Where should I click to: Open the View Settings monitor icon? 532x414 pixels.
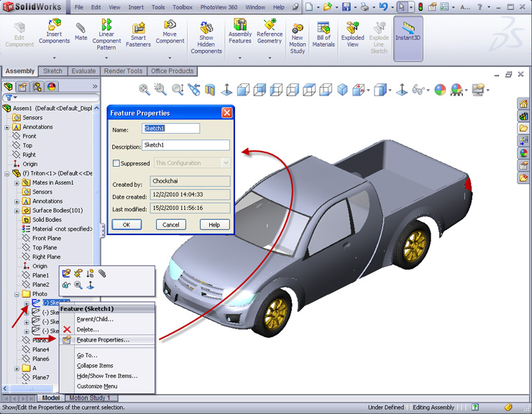point(478,90)
